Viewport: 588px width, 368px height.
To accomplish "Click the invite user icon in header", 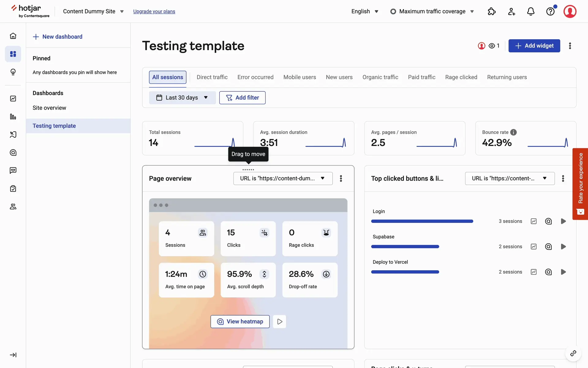I will [x=511, y=11].
